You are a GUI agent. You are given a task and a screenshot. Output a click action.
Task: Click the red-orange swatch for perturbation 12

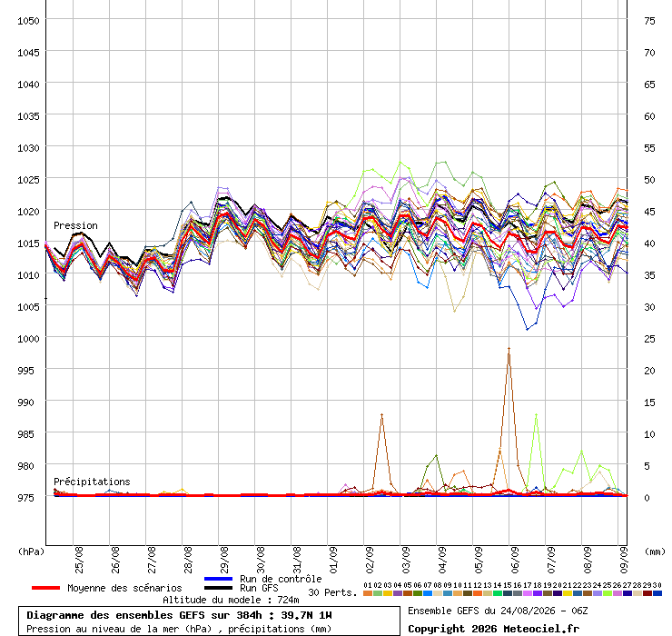click(x=478, y=593)
